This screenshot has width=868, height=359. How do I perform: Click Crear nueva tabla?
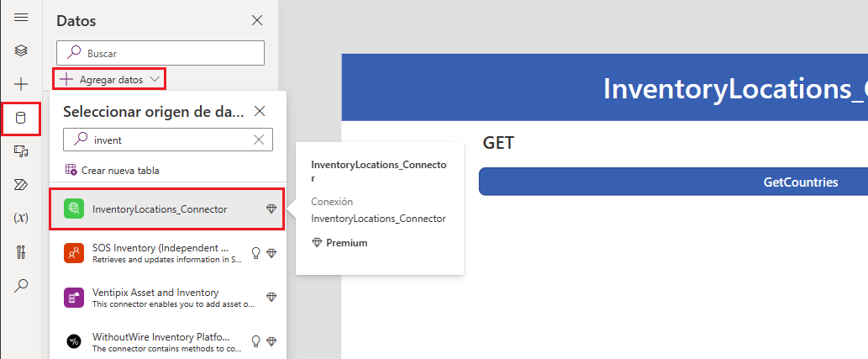coord(113,170)
